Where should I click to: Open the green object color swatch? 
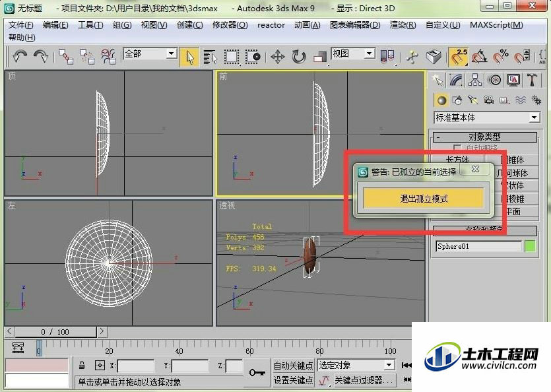[530, 246]
